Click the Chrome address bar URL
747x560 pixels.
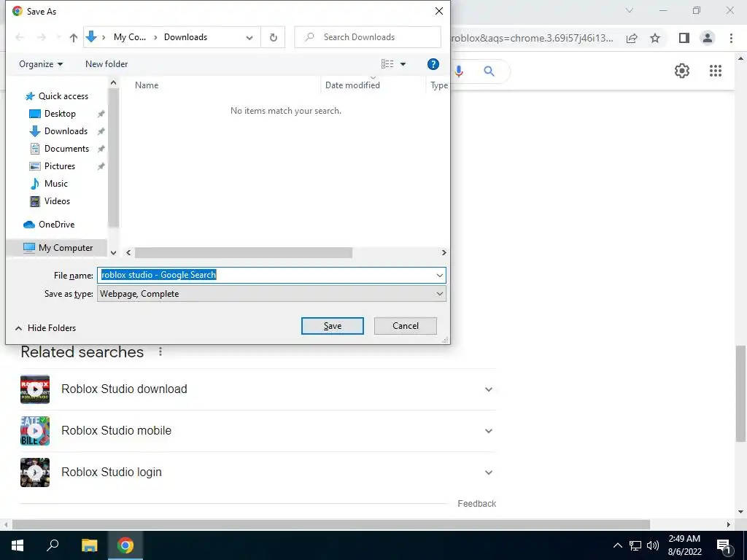532,38
